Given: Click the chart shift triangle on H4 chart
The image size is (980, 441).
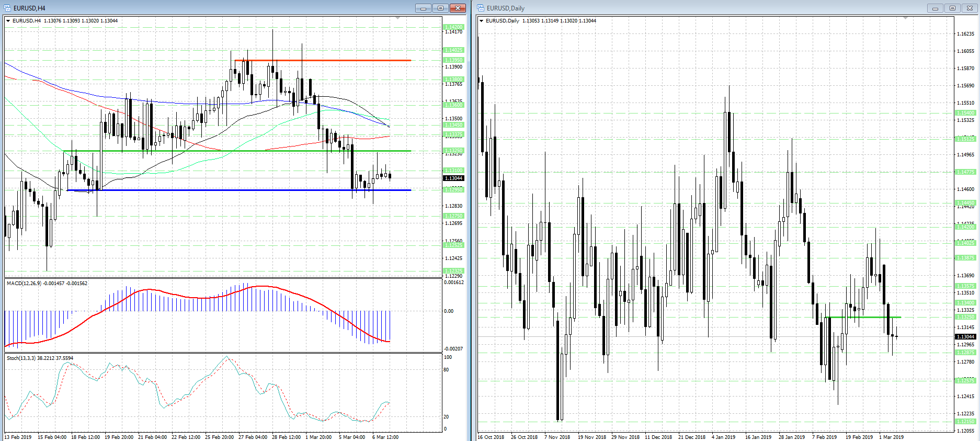Looking at the screenshot, I should point(397,18).
